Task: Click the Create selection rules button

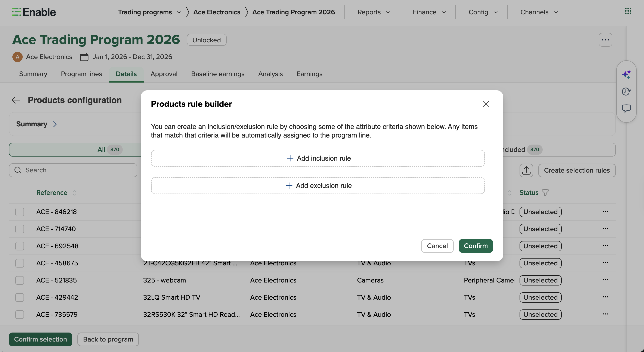Action: [x=577, y=170]
